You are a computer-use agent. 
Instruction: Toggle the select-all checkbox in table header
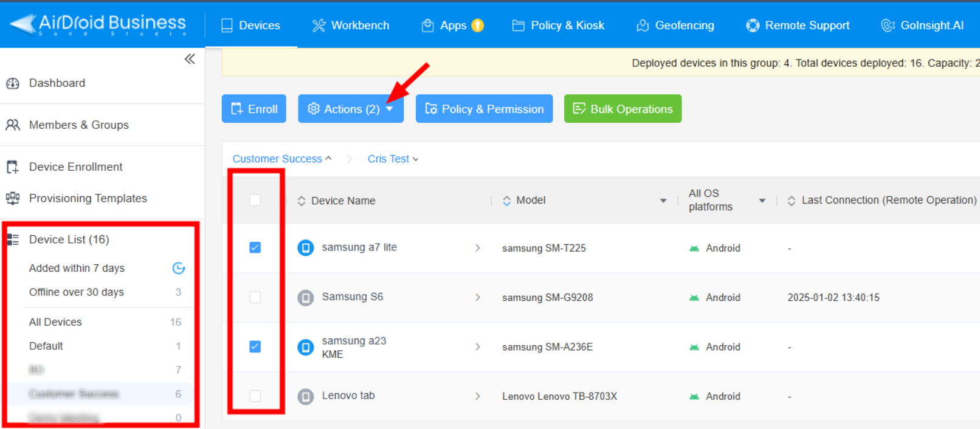[x=255, y=200]
